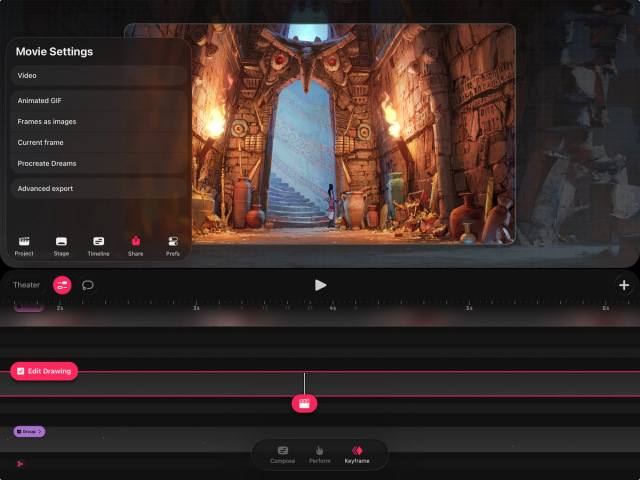Export the Current frame

pos(98,142)
